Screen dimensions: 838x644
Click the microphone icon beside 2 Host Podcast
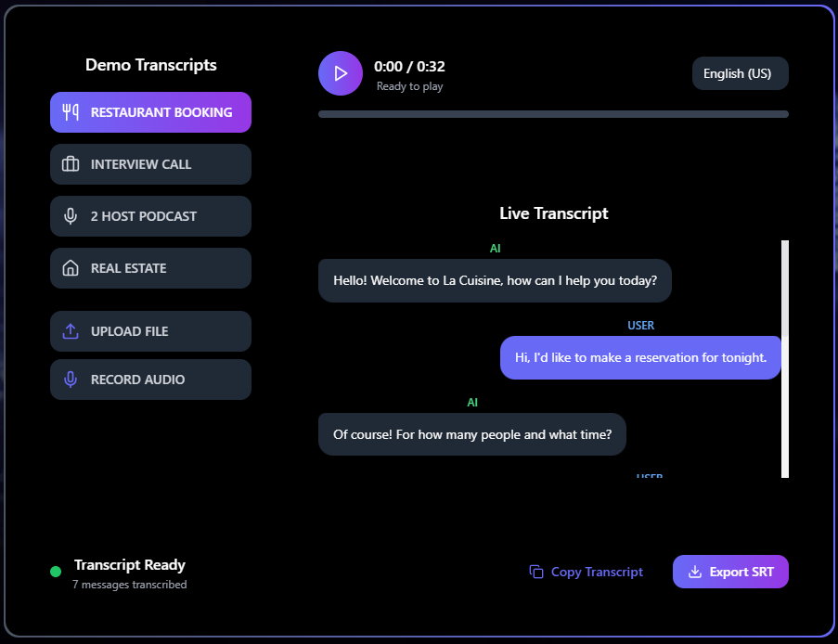70,216
